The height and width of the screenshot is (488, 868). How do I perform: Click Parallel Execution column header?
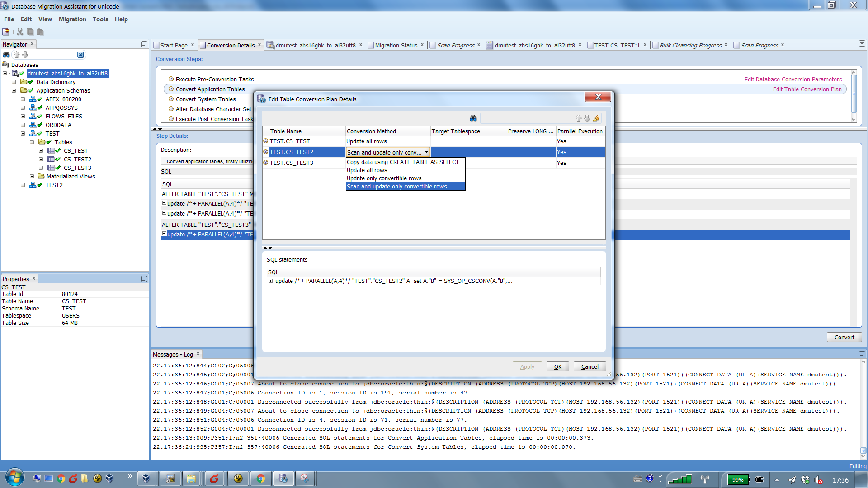point(580,131)
